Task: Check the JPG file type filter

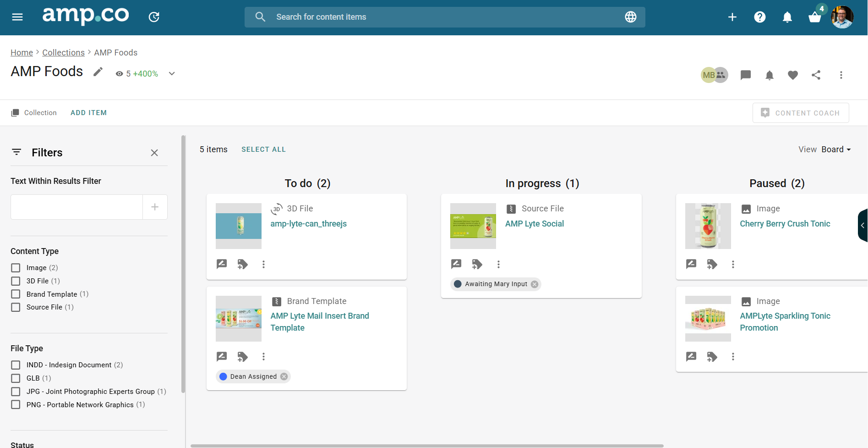Action: pyautogui.click(x=16, y=392)
